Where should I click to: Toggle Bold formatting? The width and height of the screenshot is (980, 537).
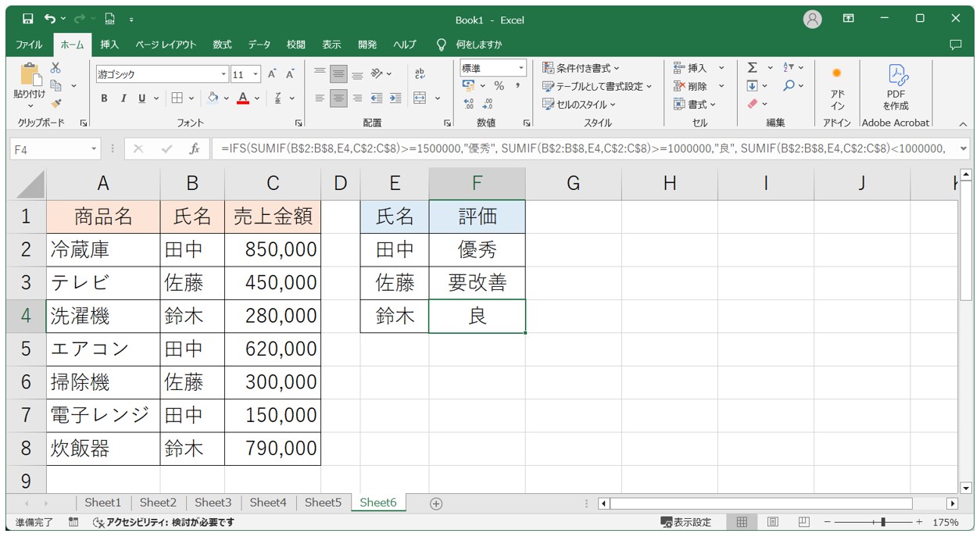(x=104, y=98)
